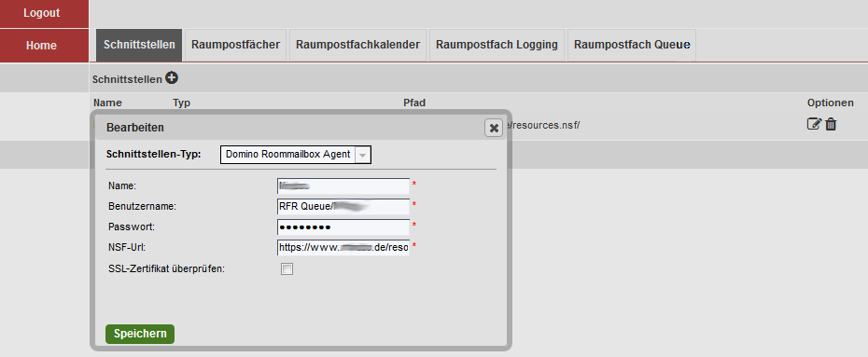Add a new Schnittstelle with plus icon
This screenshot has width=868, height=357.
172,78
